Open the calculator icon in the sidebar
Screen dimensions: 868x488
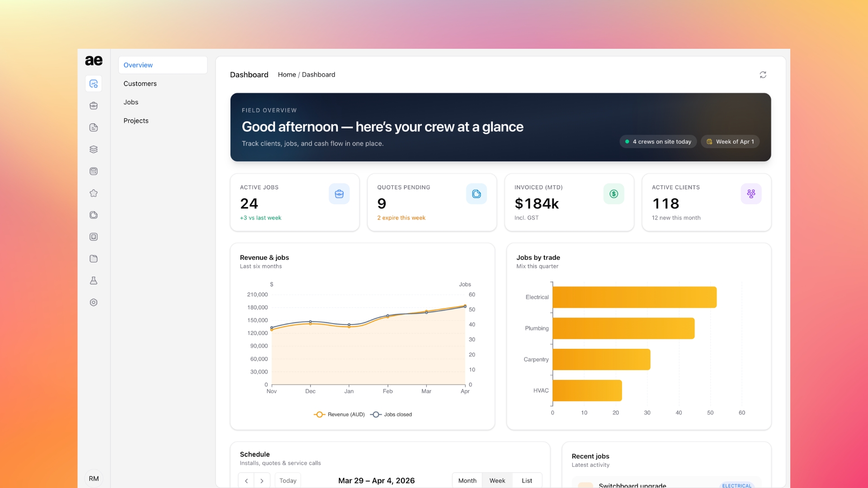pos(94,171)
